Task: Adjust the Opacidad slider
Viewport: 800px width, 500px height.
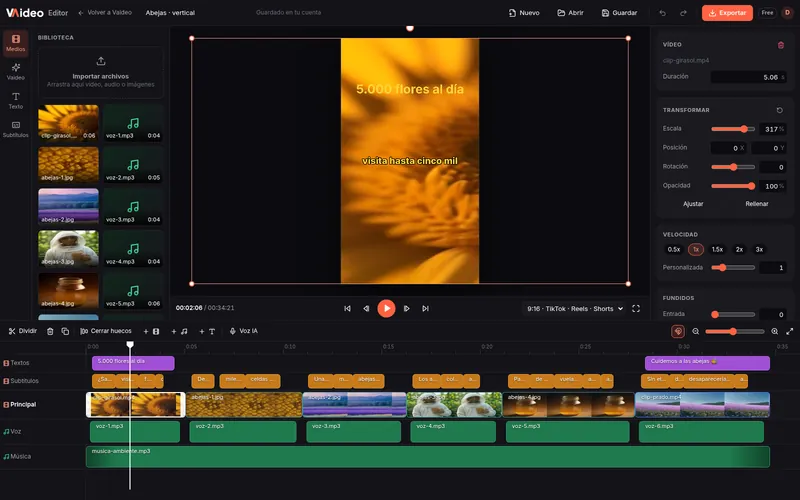Action: [x=733, y=186]
